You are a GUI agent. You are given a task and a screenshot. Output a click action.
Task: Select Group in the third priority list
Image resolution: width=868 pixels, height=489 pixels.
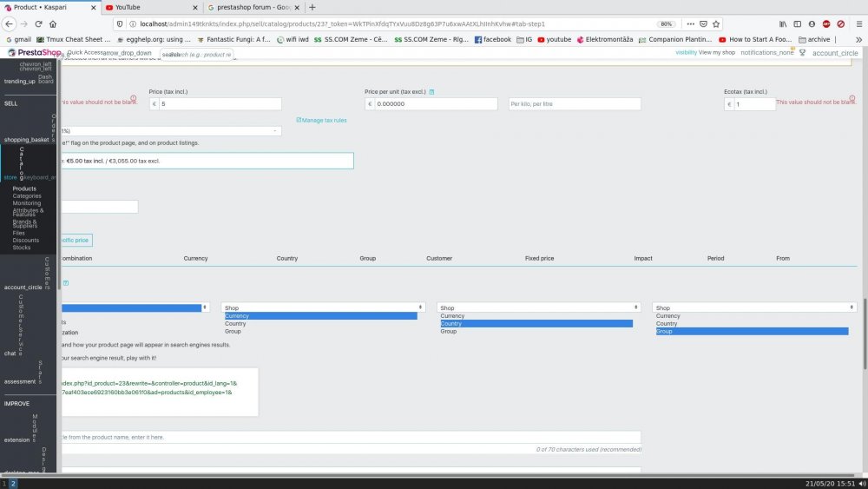pyautogui.click(x=752, y=331)
